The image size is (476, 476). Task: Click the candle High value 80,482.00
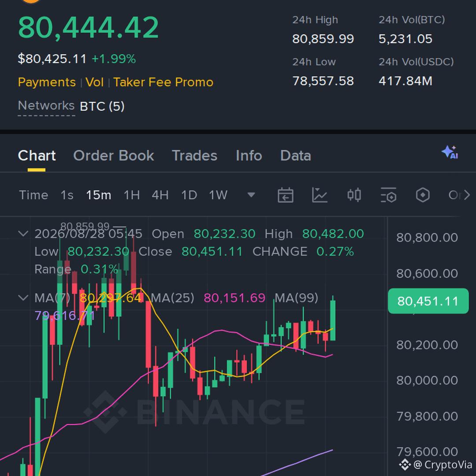pos(333,234)
